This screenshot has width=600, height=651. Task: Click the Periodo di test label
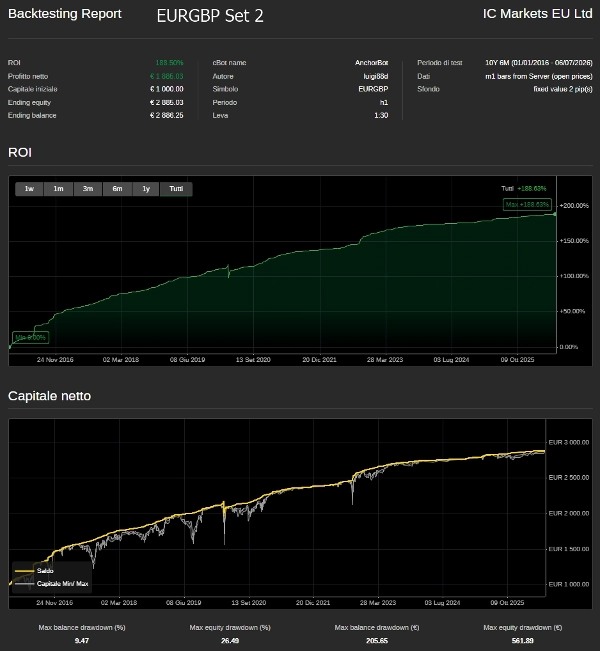(x=440, y=63)
